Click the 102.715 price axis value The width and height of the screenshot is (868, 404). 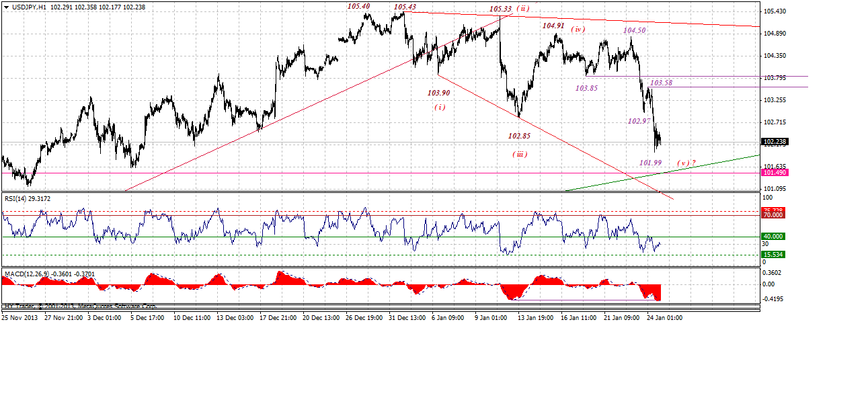pos(775,122)
